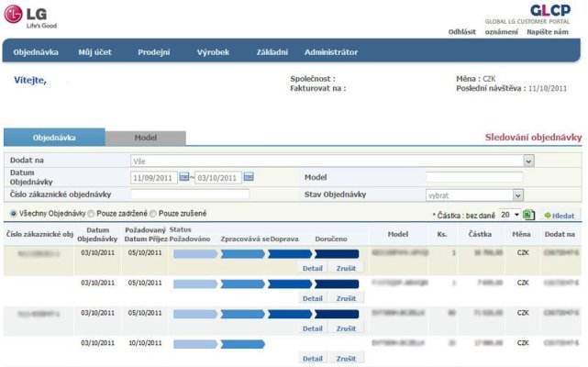Viewport: 588px width, 367px height.
Task: Open the Můj účet menu
Action: coord(94,52)
